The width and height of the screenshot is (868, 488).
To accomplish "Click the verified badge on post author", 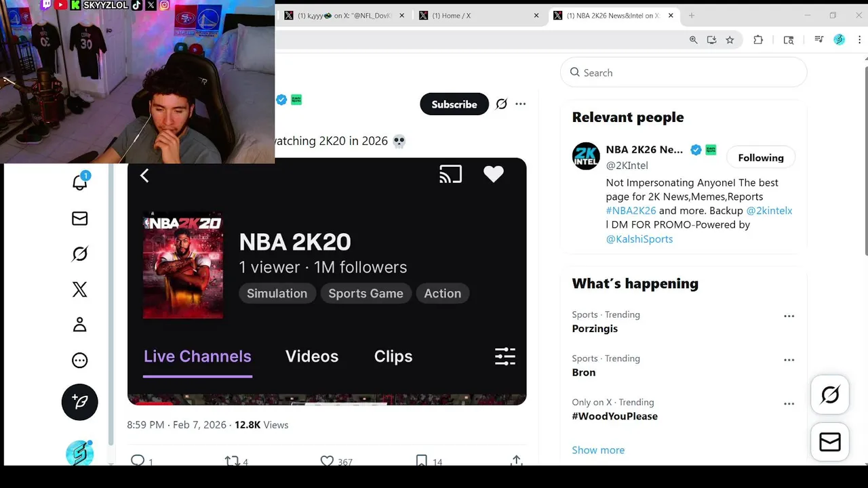I will click(281, 100).
